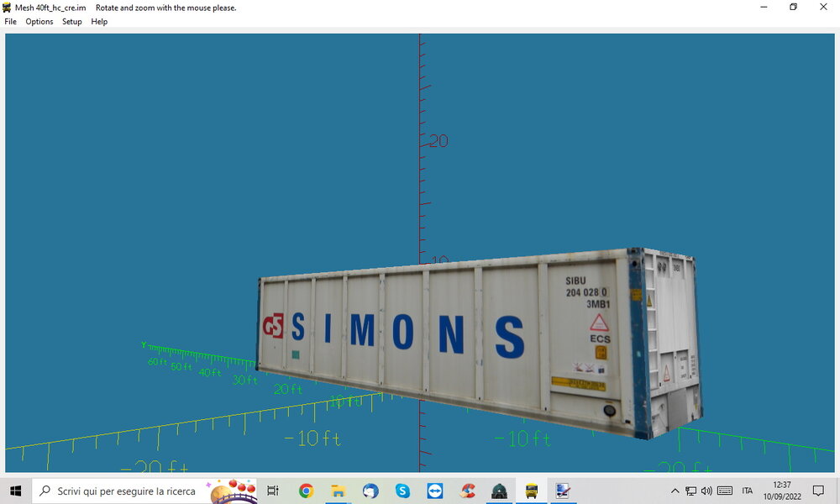
Task: Click the SIMONS container model in viewport
Action: pos(479,342)
